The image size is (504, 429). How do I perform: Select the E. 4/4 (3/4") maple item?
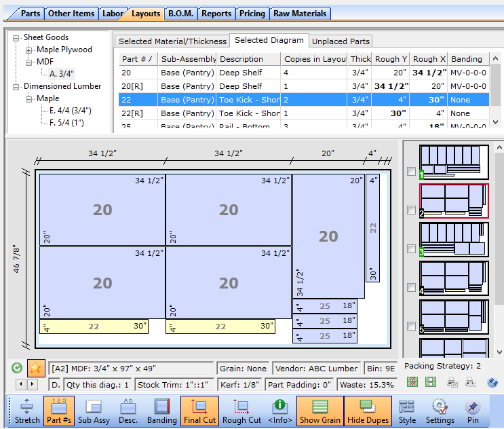[x=71, y=111]
